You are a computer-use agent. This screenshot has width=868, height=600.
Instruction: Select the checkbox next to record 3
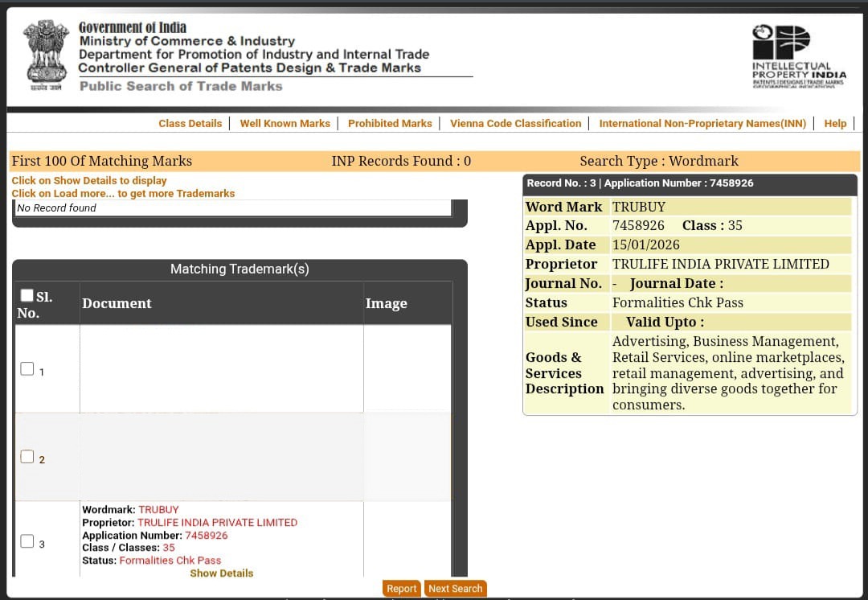point(27,540)
